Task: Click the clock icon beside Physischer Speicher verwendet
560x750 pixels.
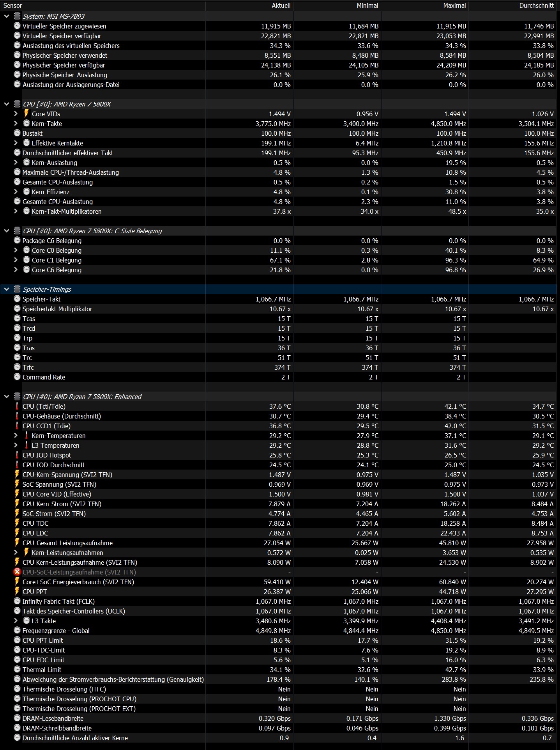Action: click(x=17, y=55)
